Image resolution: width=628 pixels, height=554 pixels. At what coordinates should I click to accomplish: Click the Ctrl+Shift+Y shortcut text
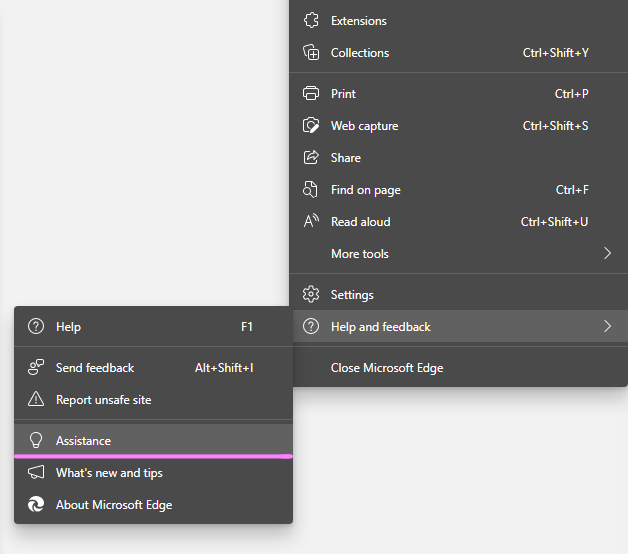556,53
